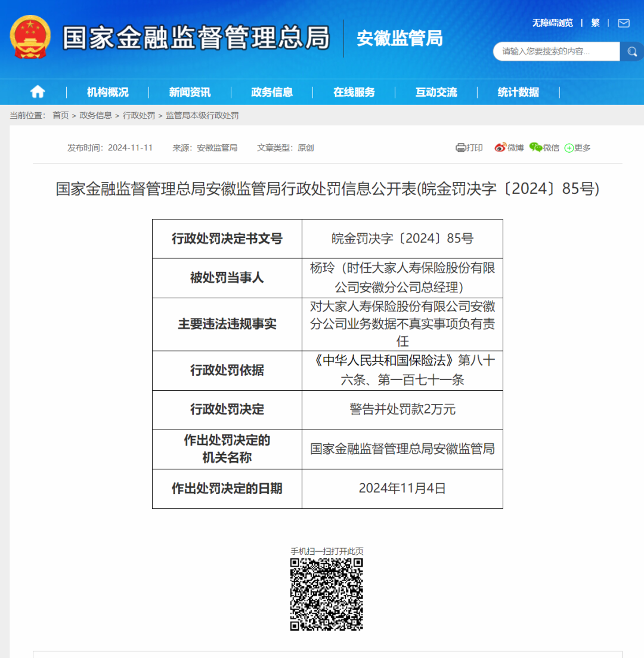Click the 作出处罚决定的日期 header cell
The height and width of the screenshot is (658, 644).
coord(227,489)
